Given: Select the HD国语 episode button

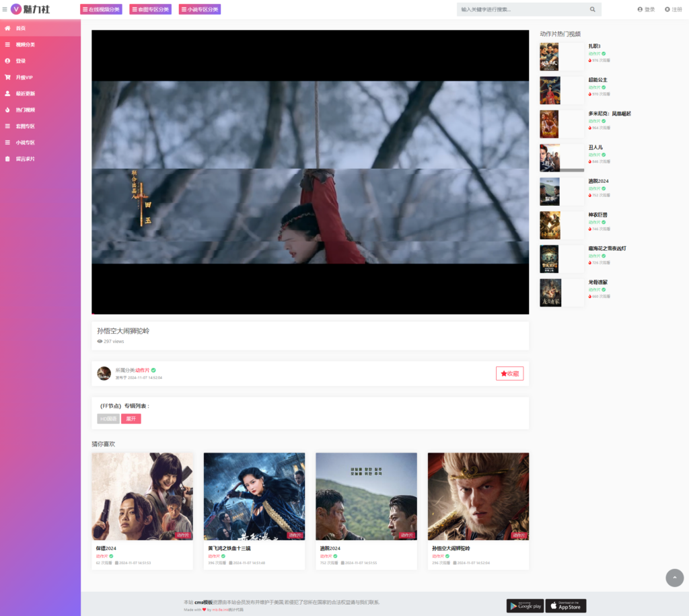Looking at the screenshot, I should point(108,419).
